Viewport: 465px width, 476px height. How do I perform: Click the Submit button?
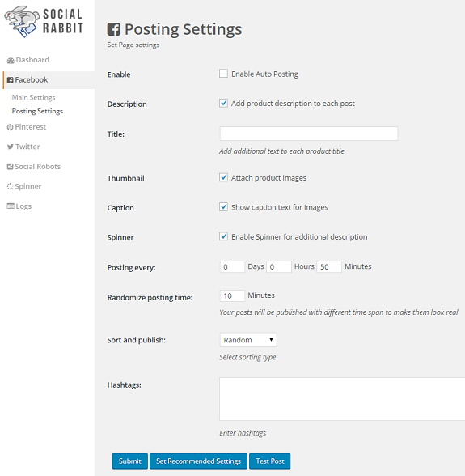130,461
